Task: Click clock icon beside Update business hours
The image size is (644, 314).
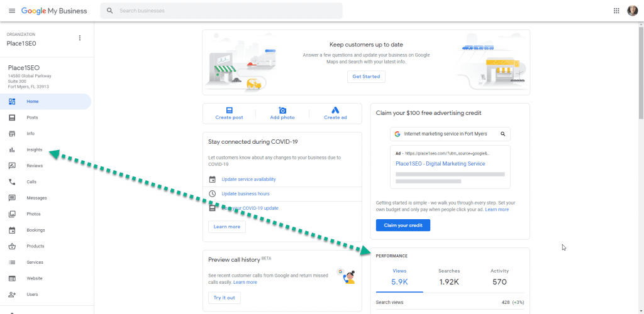Action: pyautogui.click(x=213, y=193)
